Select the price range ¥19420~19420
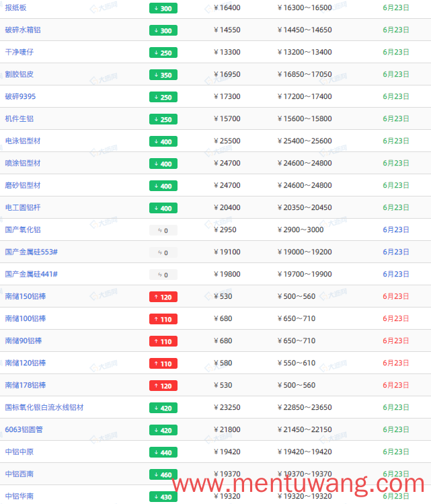431x504 pixels. point(305,452)
